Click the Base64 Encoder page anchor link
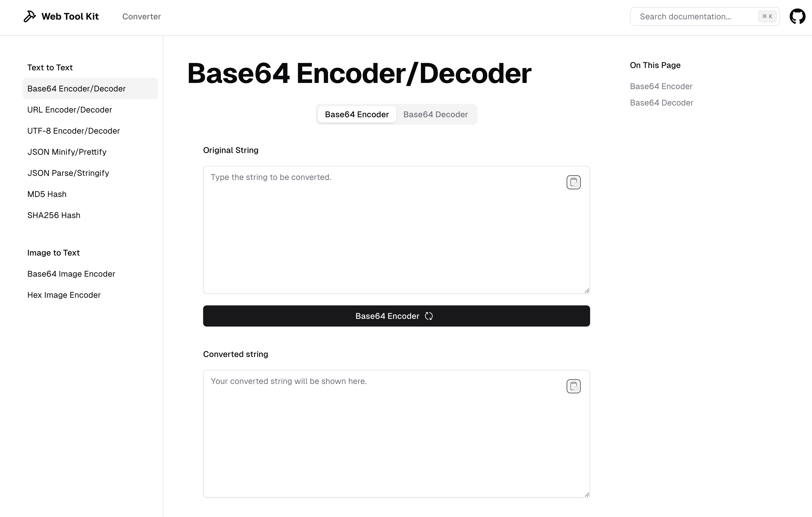Screen dimensions: 812x517 click(660, 86)
